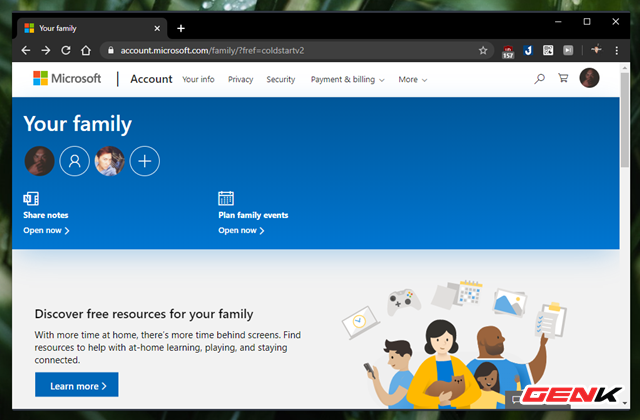This screenshot has height=420, width=640.
Task: Open a new browser tab
Action: 181,28
